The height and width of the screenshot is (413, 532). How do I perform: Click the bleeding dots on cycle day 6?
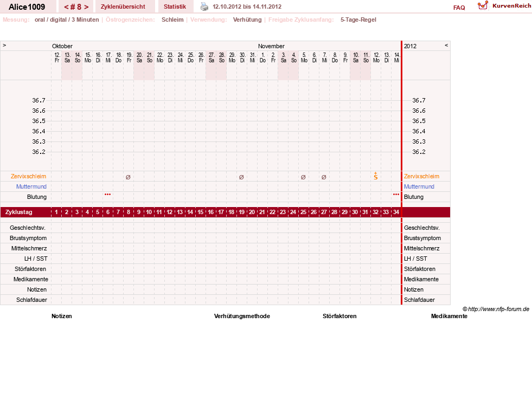coord(107,194)
